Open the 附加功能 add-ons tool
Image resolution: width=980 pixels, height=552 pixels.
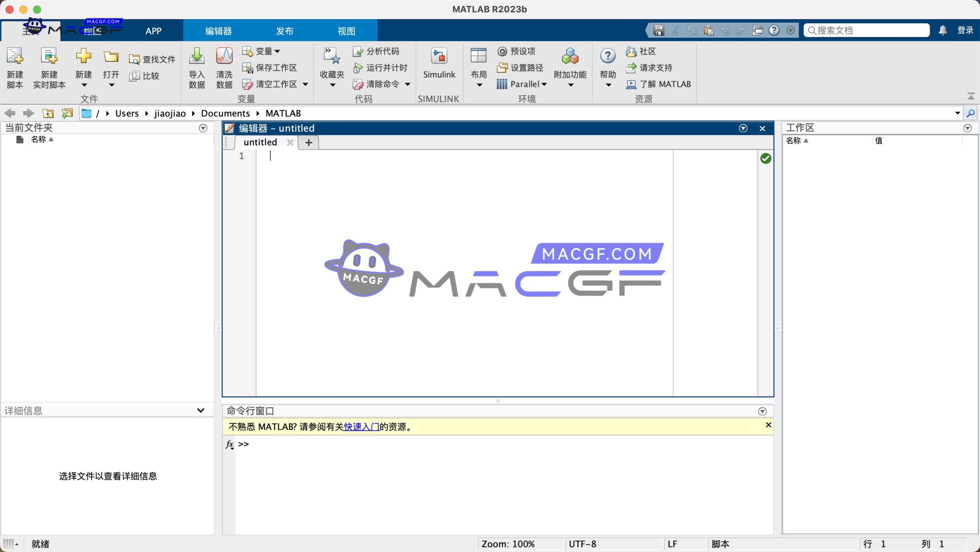pyautogui.click(x=569, y=66)
